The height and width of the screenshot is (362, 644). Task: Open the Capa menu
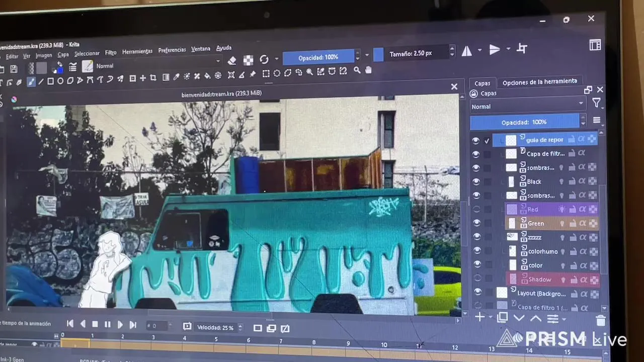tap(63, 55)
